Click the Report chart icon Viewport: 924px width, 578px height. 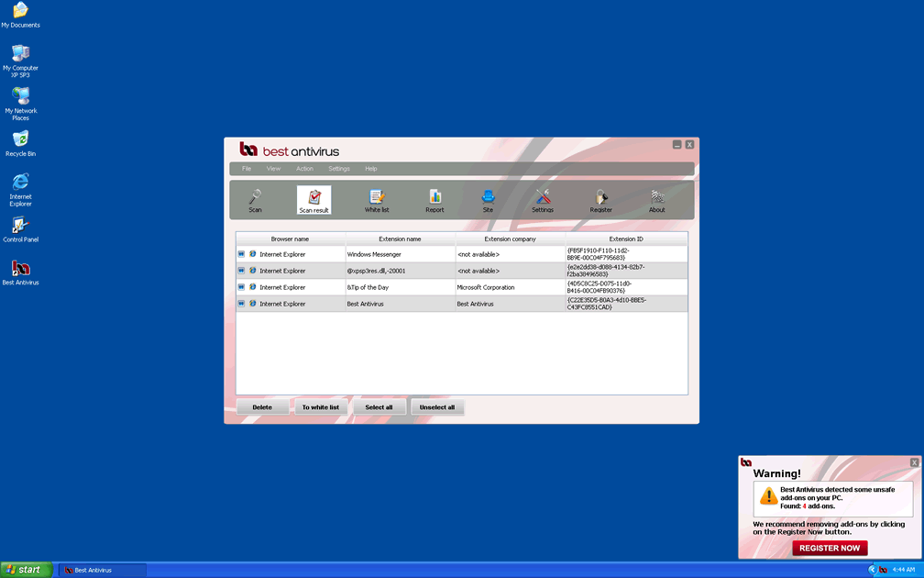(x=434, y=200)
